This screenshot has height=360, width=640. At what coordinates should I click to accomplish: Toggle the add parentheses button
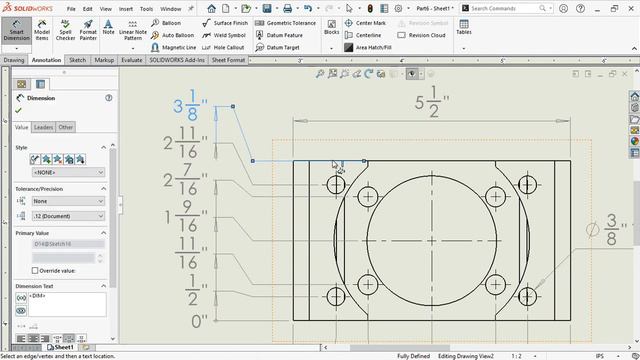[x=21, y=298]
